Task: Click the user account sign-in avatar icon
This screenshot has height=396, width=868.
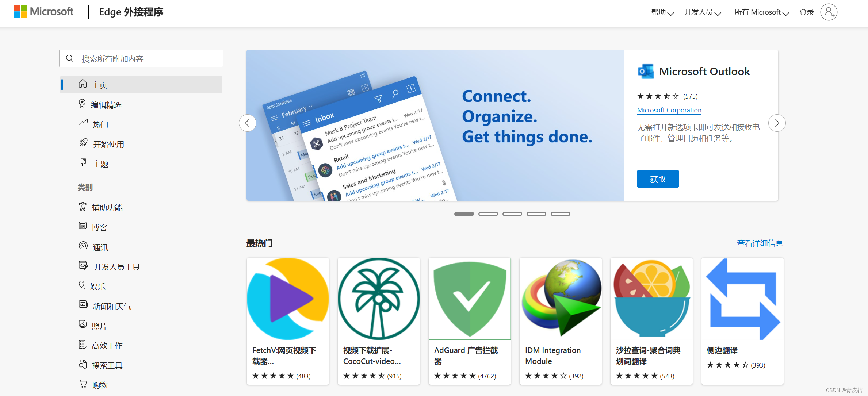Action: (x=829, y=12)
